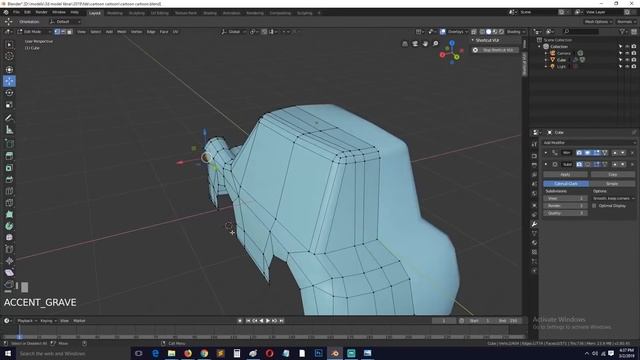The height and width of the screenshot is (360, 640).
Task: Open the Mesh menu in viewport header
Action: [x=122, y=32]
